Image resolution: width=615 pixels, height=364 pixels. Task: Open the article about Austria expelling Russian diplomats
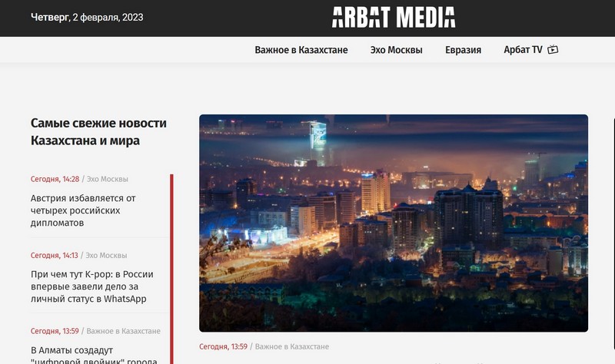pos(83,210)
